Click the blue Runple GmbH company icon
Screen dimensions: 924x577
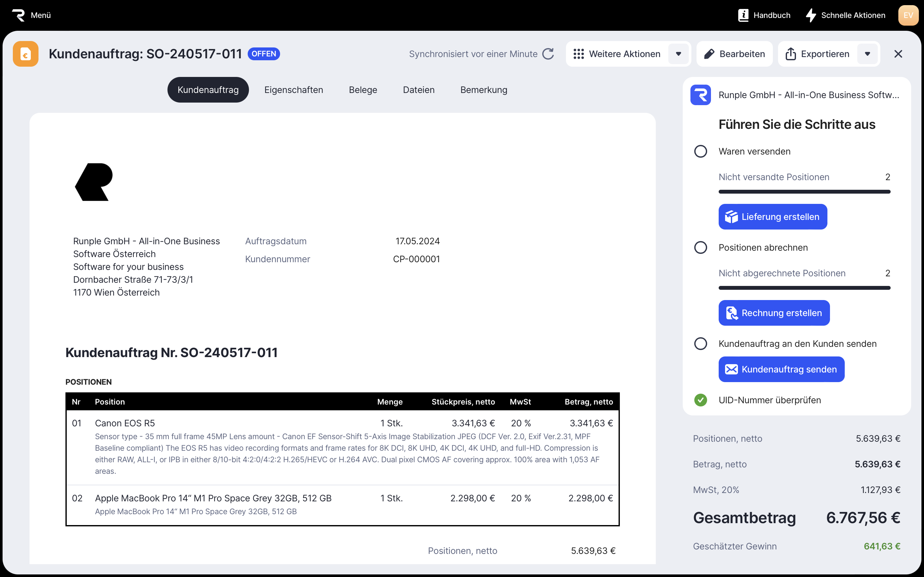(x=700, y=95)
